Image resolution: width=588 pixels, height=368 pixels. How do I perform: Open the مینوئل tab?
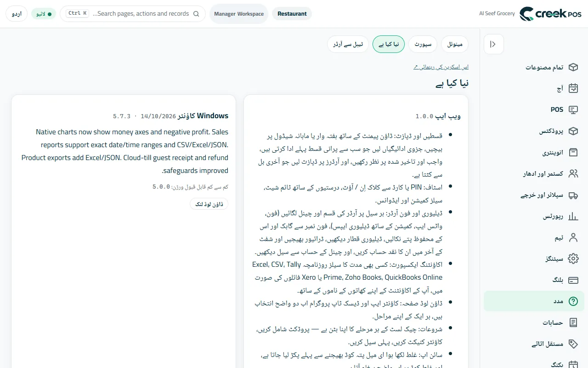click(x=455, y=44)
